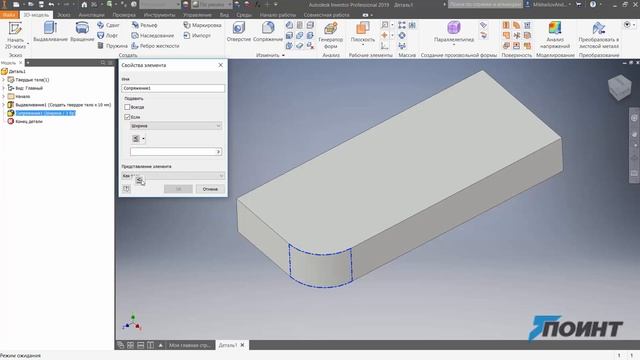Close the Свойства элемента dialog
The height and width of the screenshot is (360, 640).
click(221, 65)
